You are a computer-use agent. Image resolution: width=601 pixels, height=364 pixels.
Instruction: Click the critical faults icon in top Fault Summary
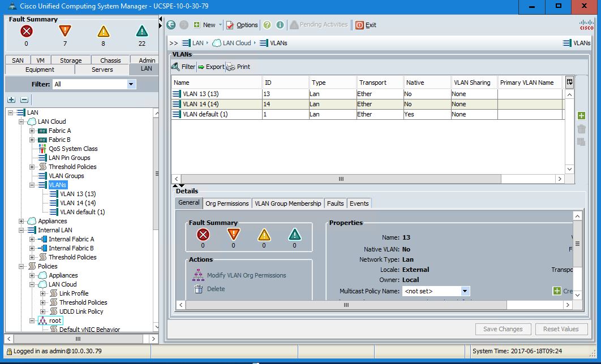pos(26,32)
